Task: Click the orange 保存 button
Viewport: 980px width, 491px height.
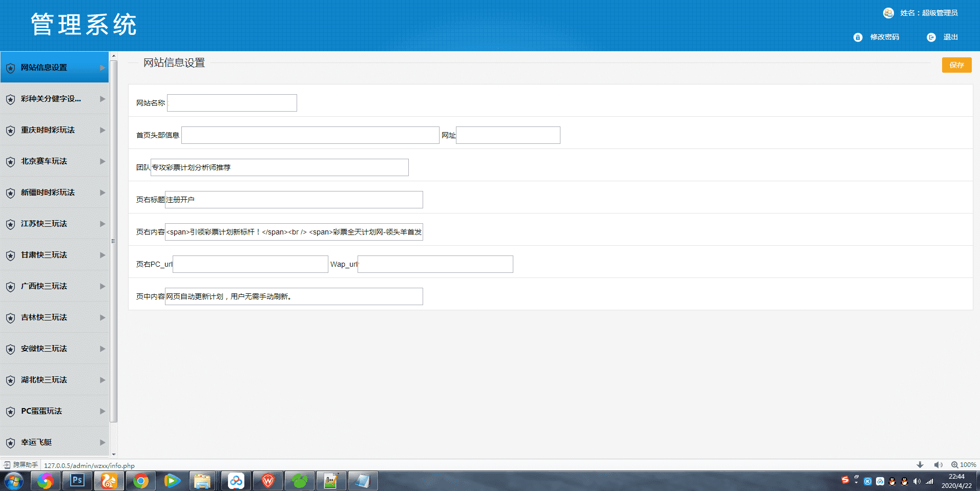Action: pyautogui.click(x=956, y=65)
